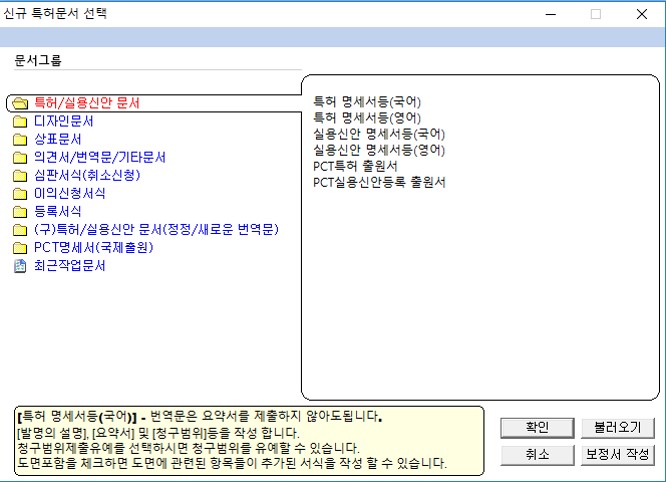The height and width of the screenshot is (482, 666).
Task: Click the folder icon next to 등록서식
Action: coord(20,211)
